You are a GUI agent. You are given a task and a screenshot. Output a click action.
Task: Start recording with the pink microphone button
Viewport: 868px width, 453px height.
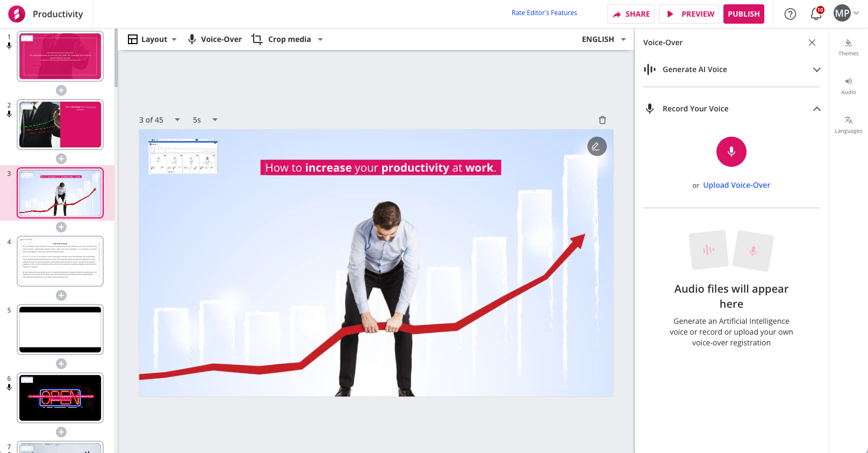pos(731,152)
